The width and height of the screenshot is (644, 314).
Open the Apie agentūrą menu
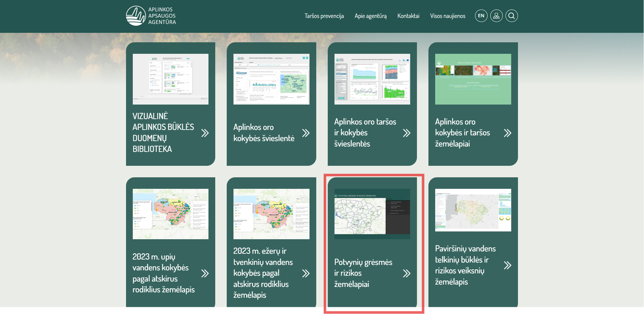[371, 16]
